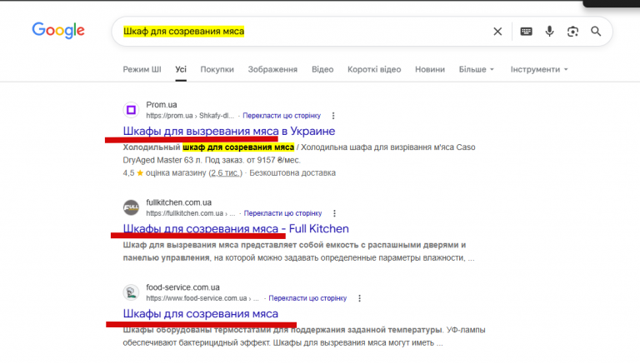
Task: Open the Зображення tab
Action: coord(272,69)
